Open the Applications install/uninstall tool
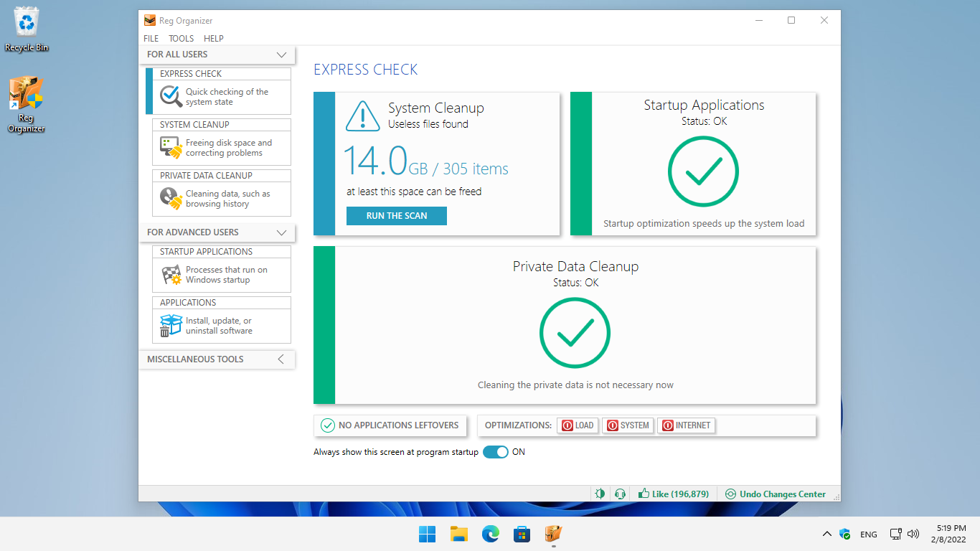This screenshot has height=551, width=980. (221, 320)
